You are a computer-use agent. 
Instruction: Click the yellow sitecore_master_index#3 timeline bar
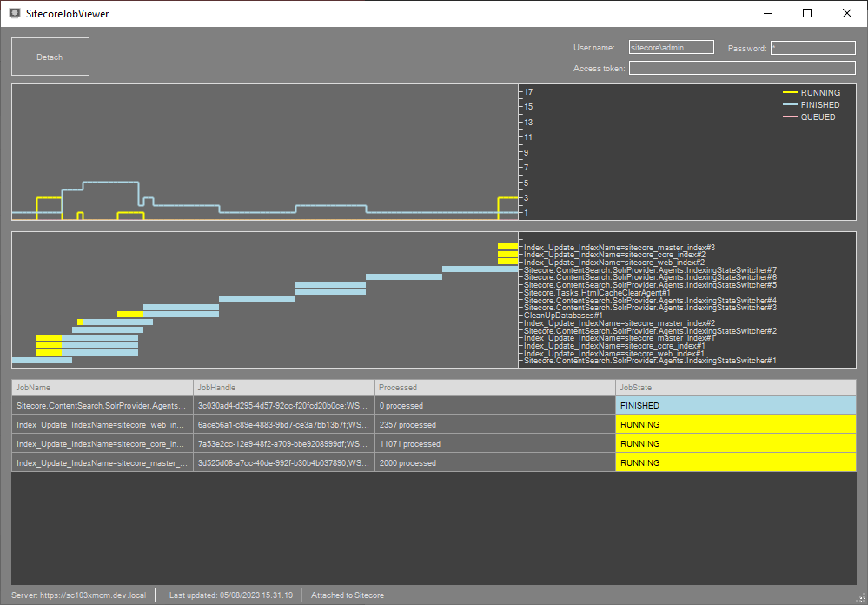point(507,247)
